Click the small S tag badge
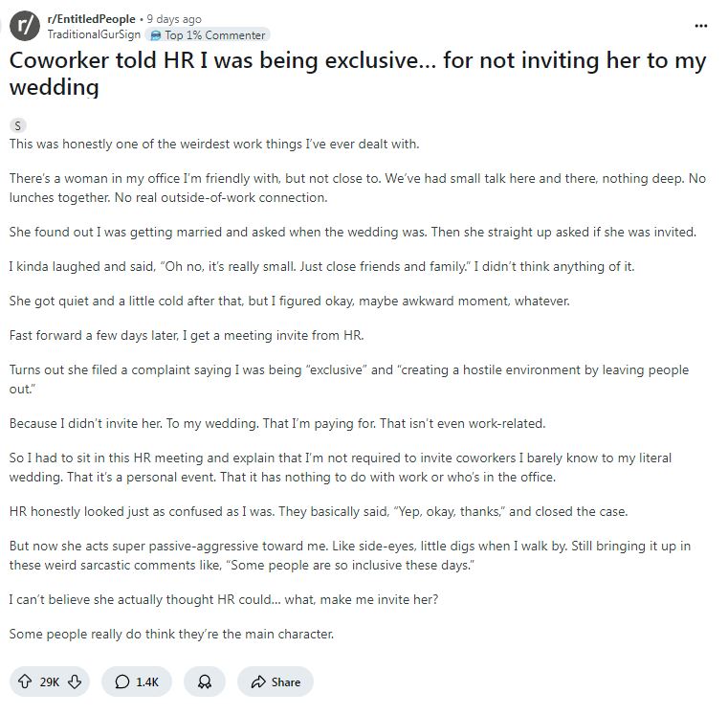Viewport: 728px width, 715px height. point(17,125)
